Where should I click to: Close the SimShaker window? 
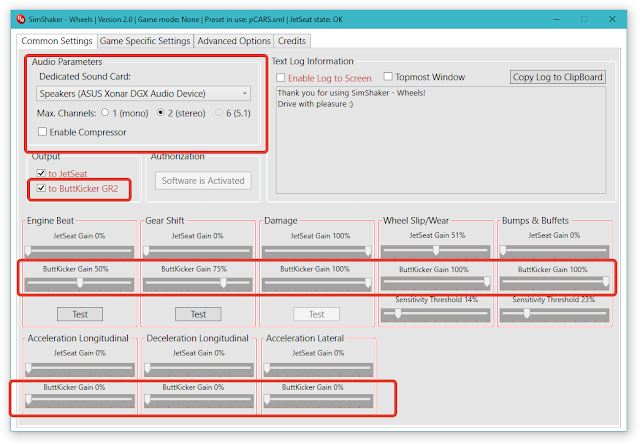pos(612,19)
